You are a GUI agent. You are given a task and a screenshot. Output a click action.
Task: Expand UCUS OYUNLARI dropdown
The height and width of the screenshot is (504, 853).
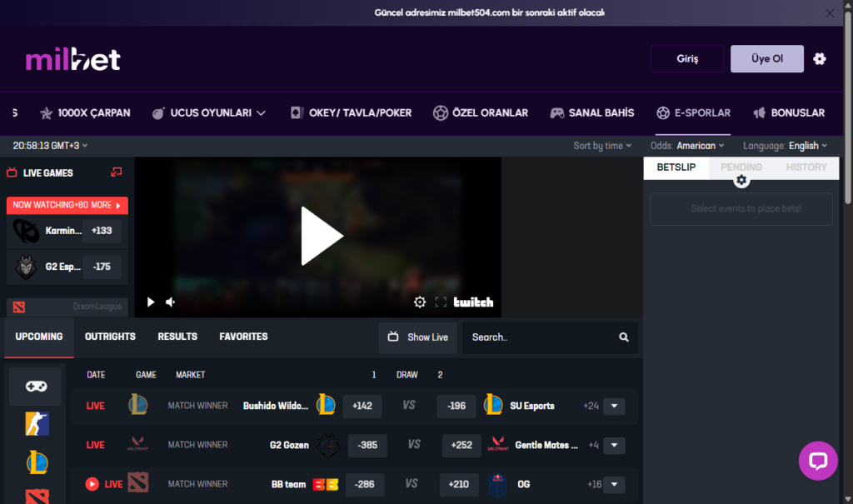209,113
